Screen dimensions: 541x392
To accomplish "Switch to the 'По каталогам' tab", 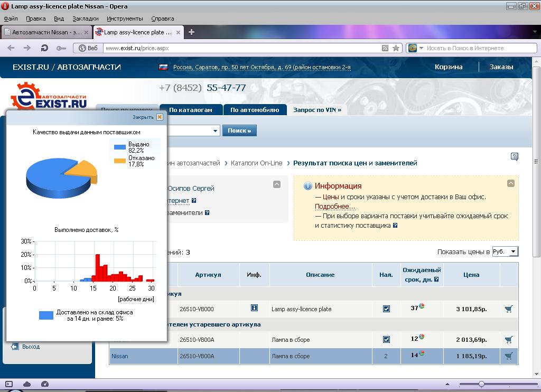I will click(x=191, y=110).
